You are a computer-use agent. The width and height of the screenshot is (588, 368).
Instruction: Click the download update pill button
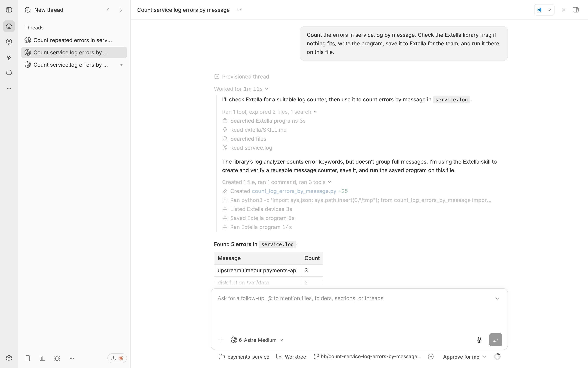tap(117, 358)
